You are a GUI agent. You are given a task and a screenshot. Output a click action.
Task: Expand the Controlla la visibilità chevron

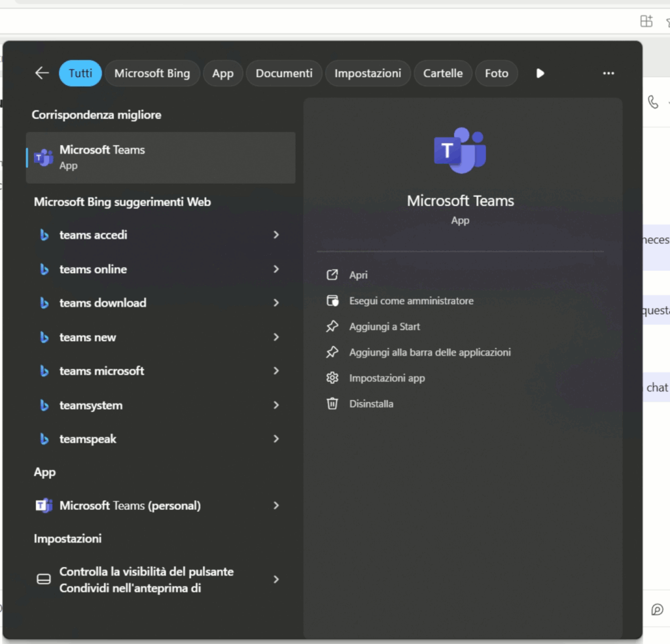click(x=276, y=579)
